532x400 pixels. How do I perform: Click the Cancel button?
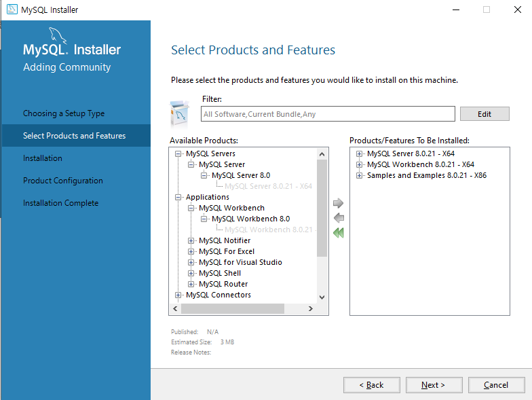(x=497, y=385)
